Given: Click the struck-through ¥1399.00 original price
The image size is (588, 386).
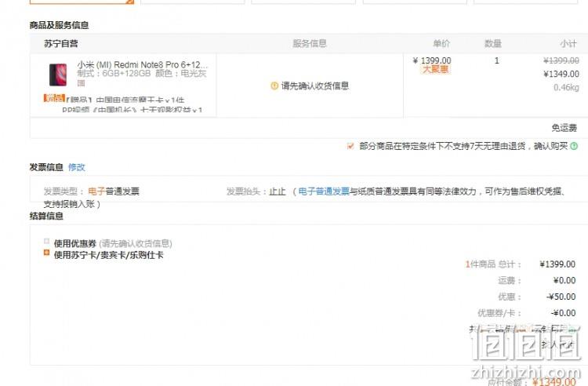Looking at the screenshot, I should coord(561,60).
